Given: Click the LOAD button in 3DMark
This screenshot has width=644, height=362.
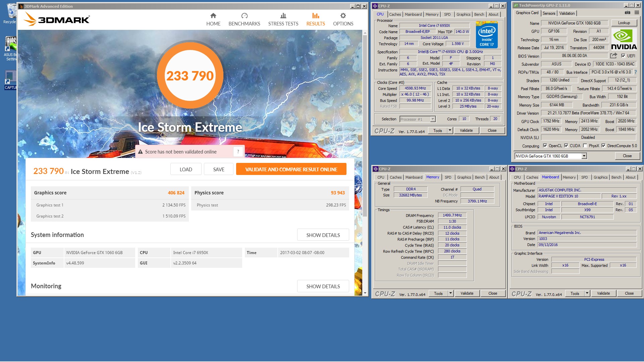Looking at the screenshot, I should click(186, 169).
